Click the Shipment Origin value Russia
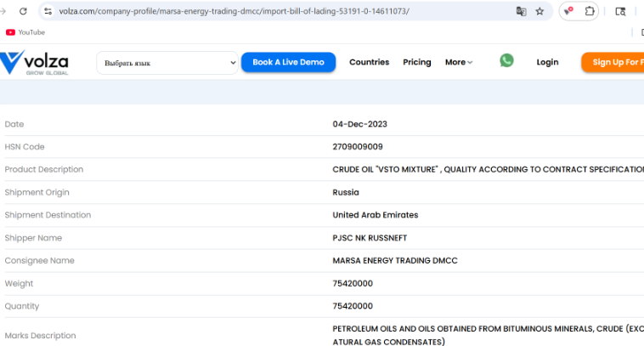The width and height of the screenshot is (644, 346). (346, 192)
